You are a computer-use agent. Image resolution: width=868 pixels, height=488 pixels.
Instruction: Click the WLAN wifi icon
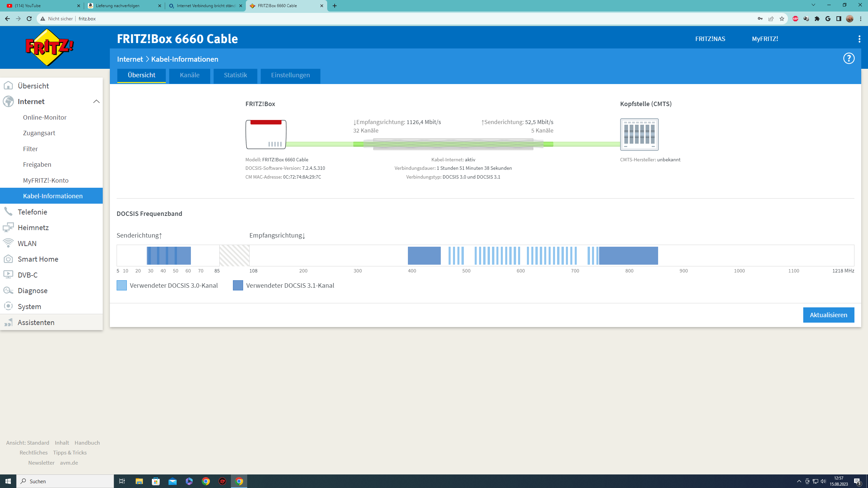click(8, 243)
